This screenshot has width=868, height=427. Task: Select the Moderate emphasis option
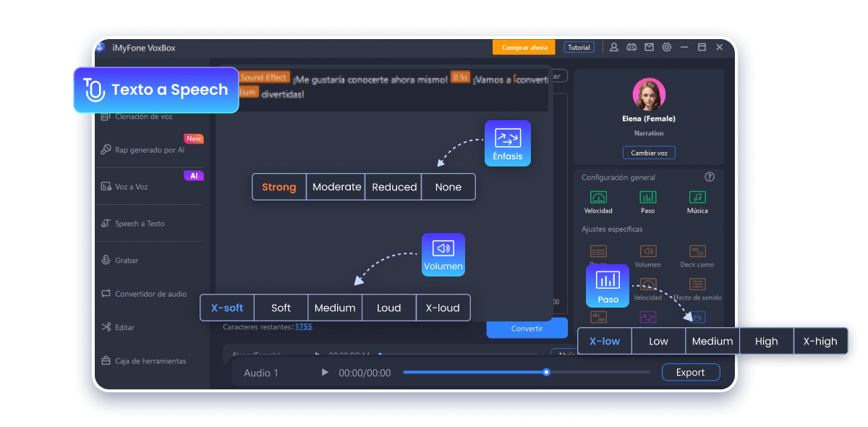click(336, 187)
